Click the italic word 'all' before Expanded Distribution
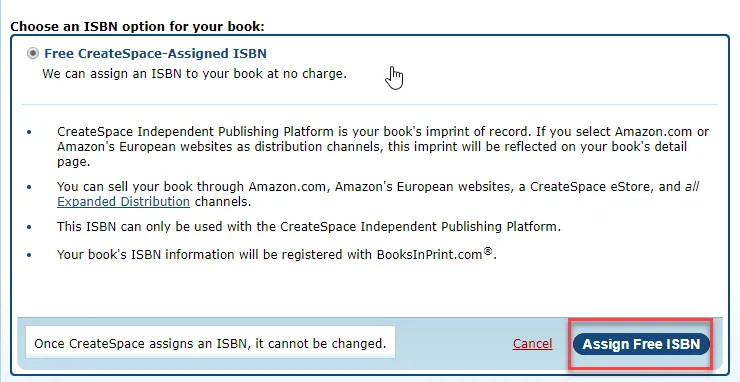The height and width of the screenshot is (382, 740). pos(691,187)
